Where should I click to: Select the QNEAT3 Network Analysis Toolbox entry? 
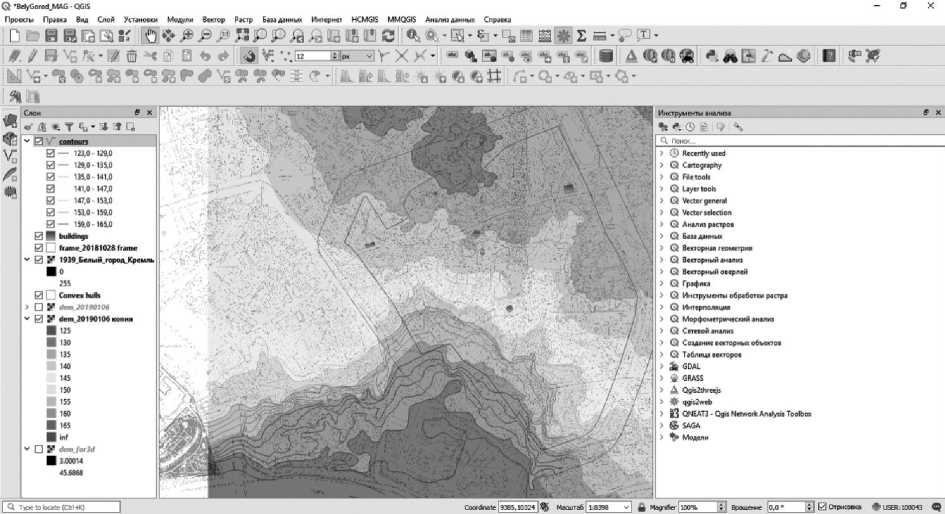click(x=746, y=413)
